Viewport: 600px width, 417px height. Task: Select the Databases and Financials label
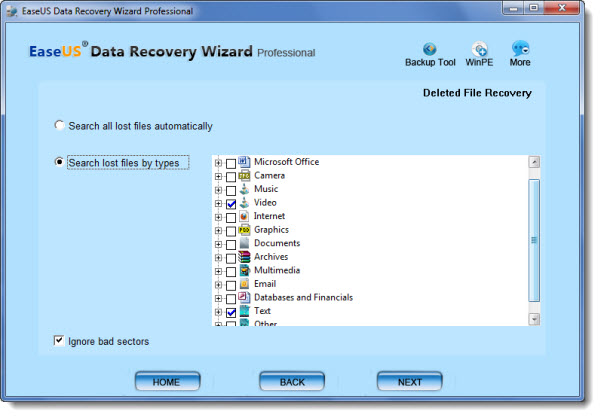click(x=303, y=297)
